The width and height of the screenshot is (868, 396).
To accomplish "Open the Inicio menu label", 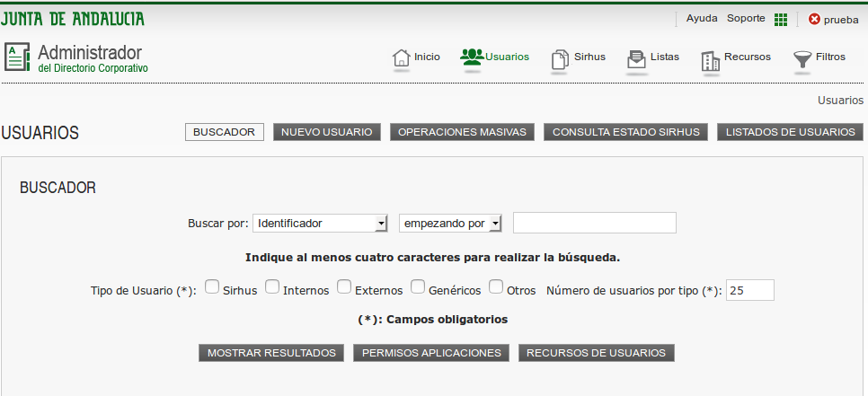I will click(x=427, y=57).
